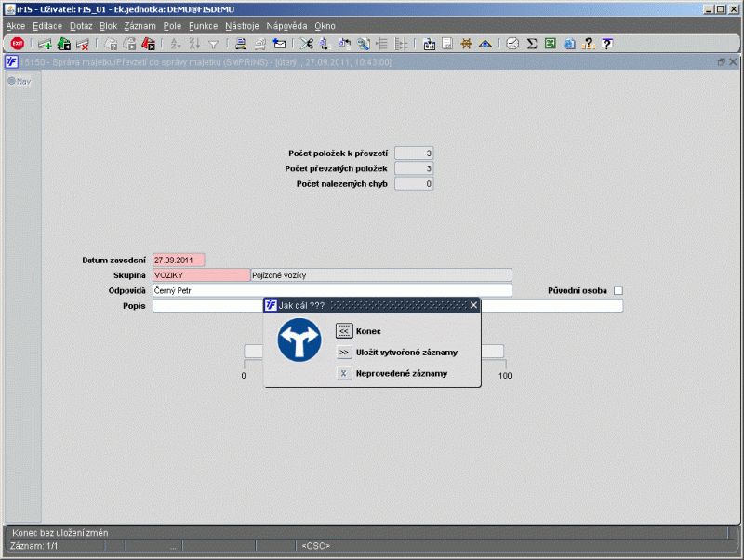Click the calendar icon in toolbar
744x560 pixels.
click(x=429, y=44)
